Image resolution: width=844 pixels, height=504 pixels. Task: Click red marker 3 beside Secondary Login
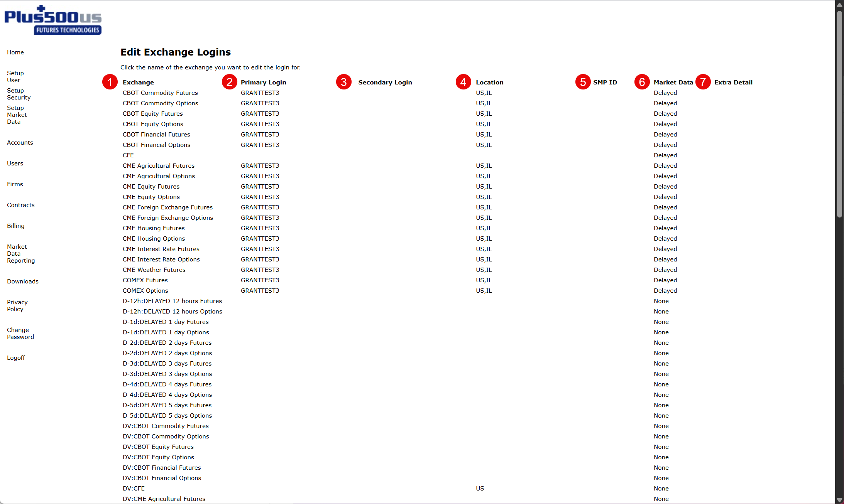point(343,82)
